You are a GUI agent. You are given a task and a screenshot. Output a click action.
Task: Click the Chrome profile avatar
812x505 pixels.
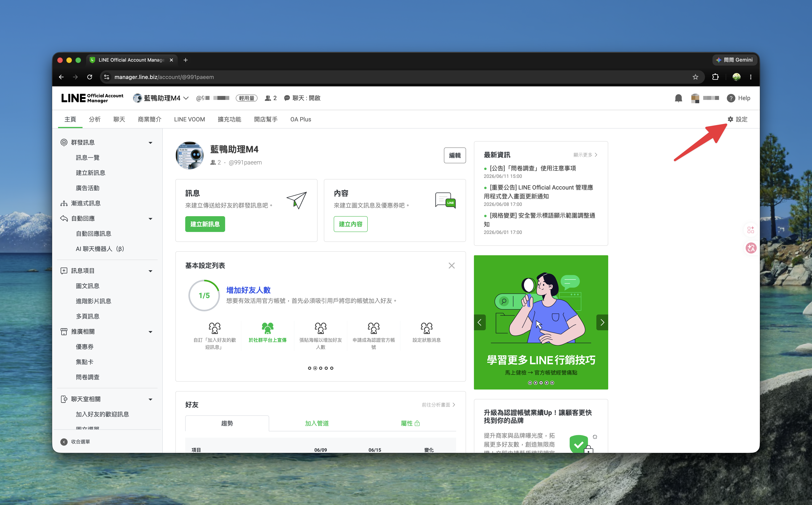737,77
